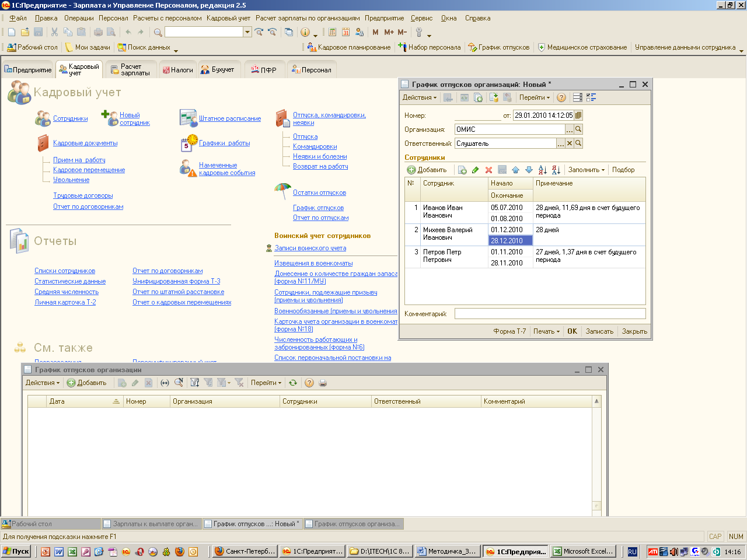747x560 pixels.
Task: Open the calendar icon in main toolbar
Action: point(346,32)
